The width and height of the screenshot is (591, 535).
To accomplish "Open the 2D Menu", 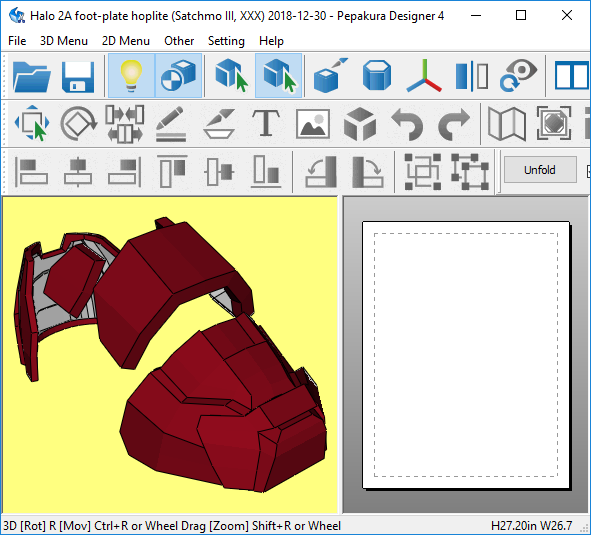I will pyautogui.click(x=126, y=41).
